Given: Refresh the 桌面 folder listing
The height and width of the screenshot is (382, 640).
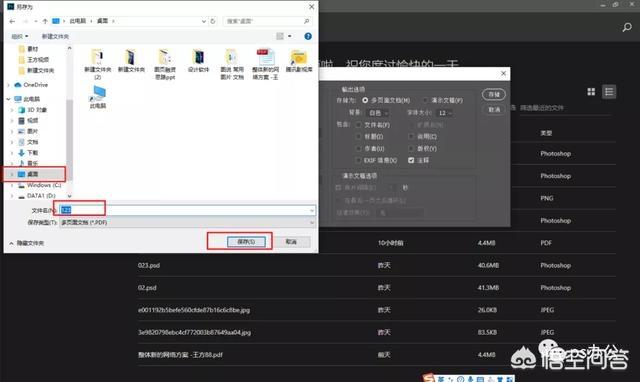Looking at the screenshot, I should (213, 21).
